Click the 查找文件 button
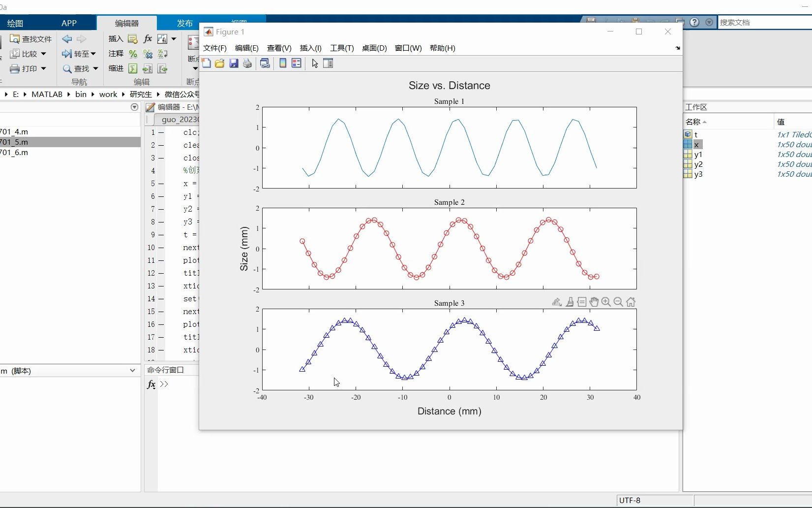Screen dimensions: 812x508 point(31,39)
